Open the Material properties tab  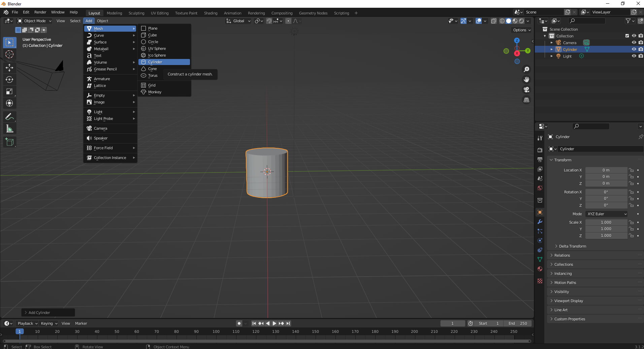coord(540,269)
